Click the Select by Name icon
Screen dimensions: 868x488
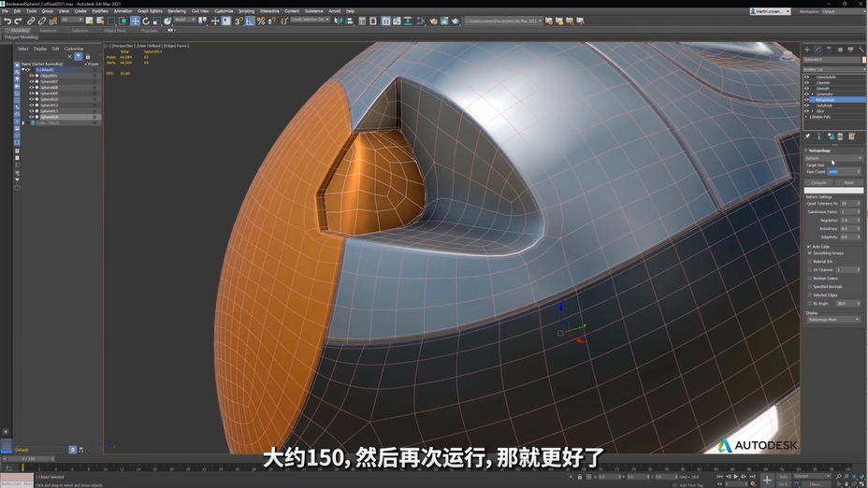point(100,21)
